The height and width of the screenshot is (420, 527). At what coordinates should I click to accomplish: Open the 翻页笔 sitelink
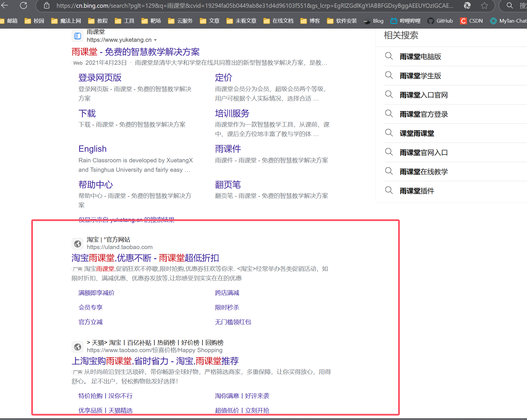(228, 185)
